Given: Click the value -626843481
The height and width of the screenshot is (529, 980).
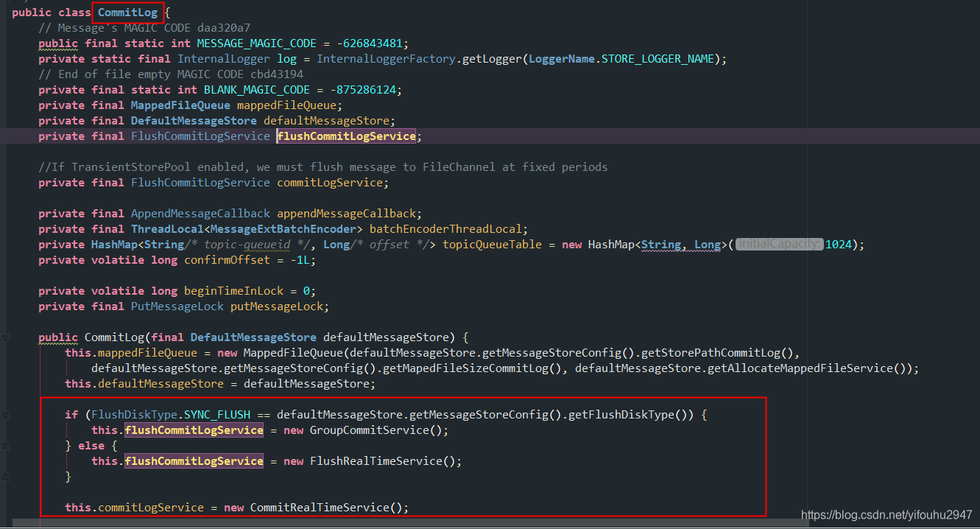Looking at the screenshot, I should 369,43.
